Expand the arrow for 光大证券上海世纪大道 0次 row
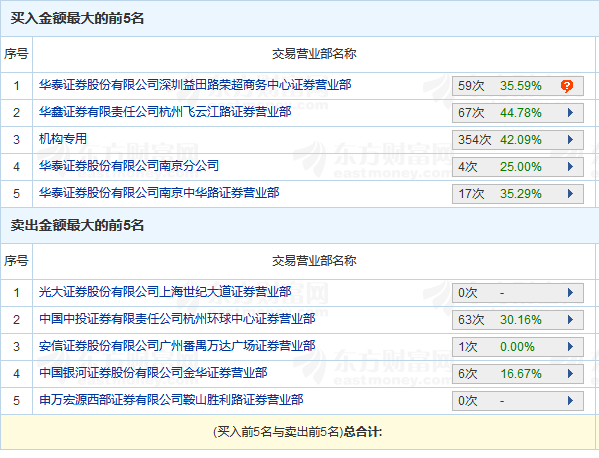This screenshot has height=458, width=599. (x=570, y=293)
